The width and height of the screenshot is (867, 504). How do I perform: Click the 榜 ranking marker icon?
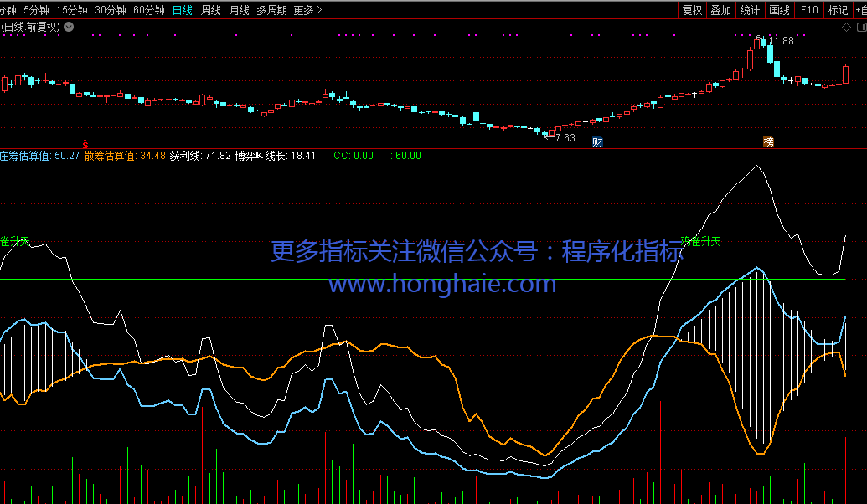pos(768,142)
